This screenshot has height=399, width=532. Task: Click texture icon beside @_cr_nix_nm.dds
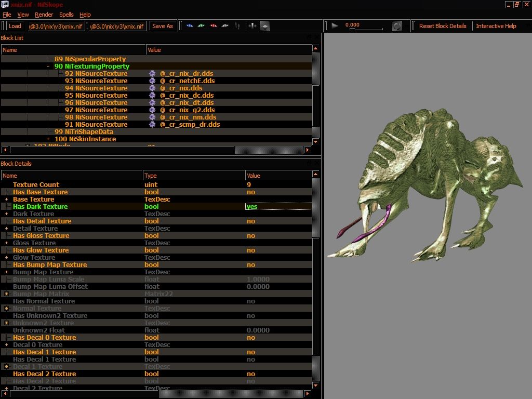coord(152,117)
